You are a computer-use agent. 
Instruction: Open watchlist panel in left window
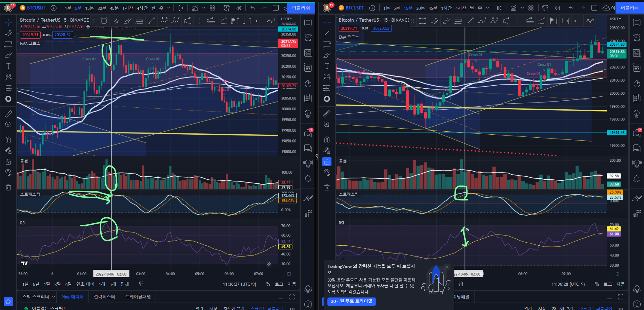click(308, 23)
